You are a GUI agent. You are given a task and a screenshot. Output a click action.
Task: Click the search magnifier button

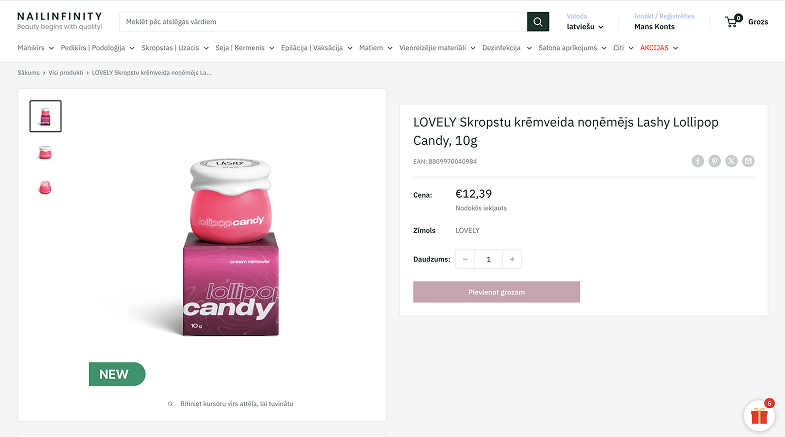click(x=538, y=21)
